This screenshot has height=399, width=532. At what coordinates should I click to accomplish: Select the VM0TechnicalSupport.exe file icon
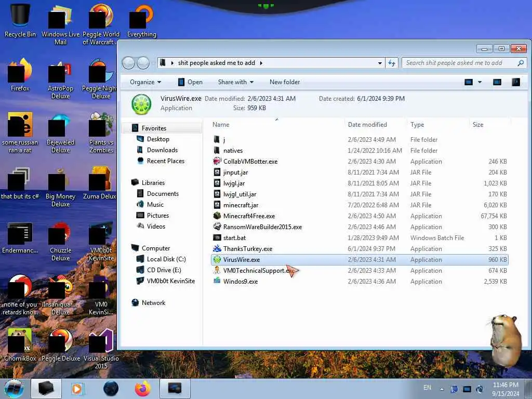coord(217,270)
